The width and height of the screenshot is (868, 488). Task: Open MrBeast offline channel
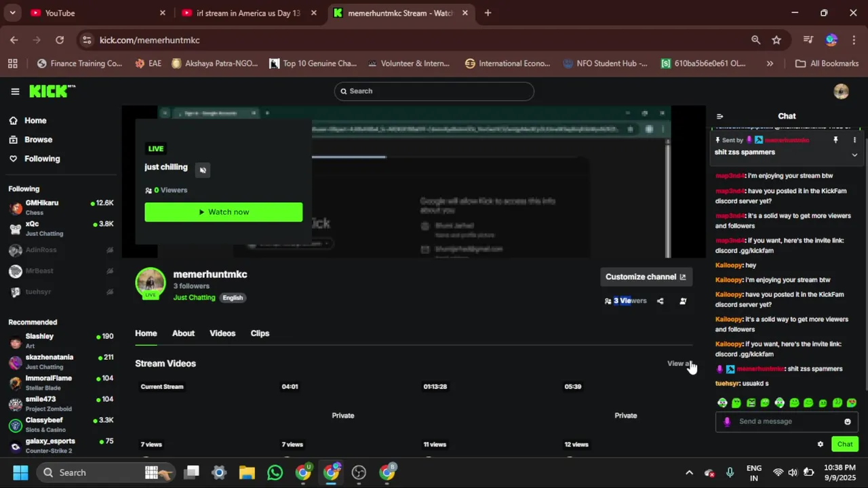(61, 271)
